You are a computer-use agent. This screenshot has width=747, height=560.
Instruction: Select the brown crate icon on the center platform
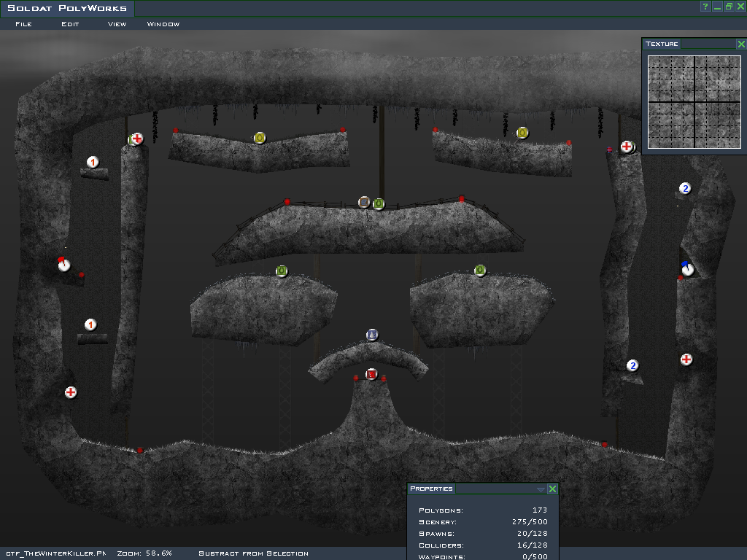click(364, 202)
